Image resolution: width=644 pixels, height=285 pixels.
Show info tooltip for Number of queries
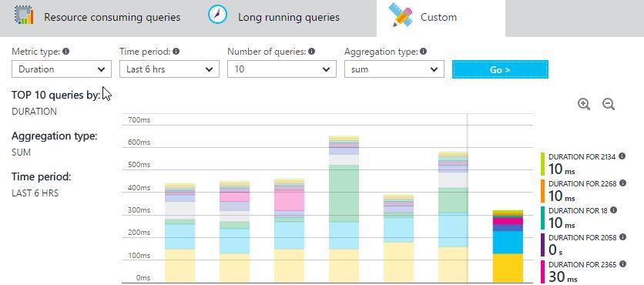[x=312, y=52]
